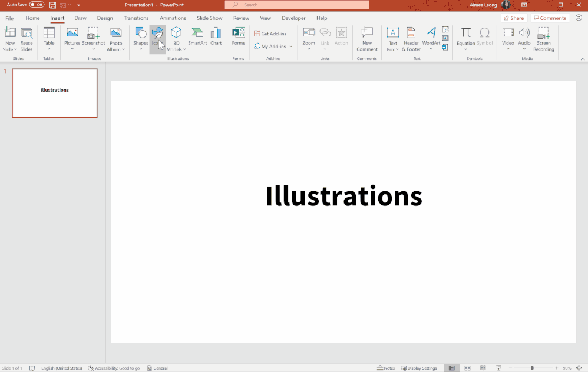The image size is (588, 372).
Task: Expand the My Add-ins dropdown
Action: 290,46
